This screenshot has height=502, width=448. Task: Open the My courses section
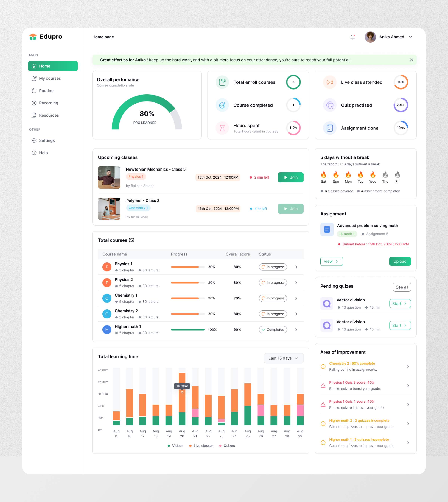(50, 78)
